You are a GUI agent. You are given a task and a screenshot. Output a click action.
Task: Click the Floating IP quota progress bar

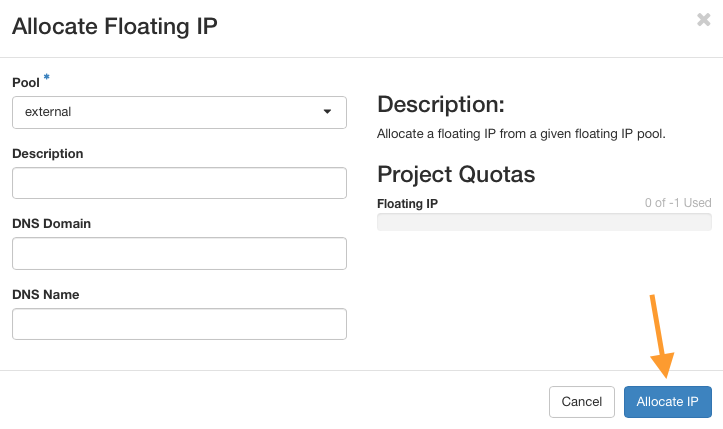544,222
